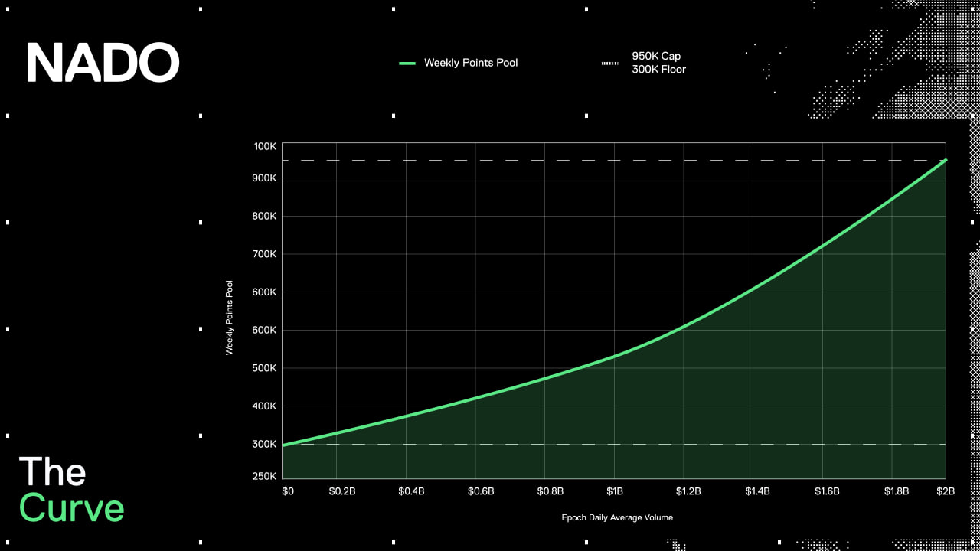Click the 100K y-axis label at top
Screen dimensions: 980x551
pos(265,146)
